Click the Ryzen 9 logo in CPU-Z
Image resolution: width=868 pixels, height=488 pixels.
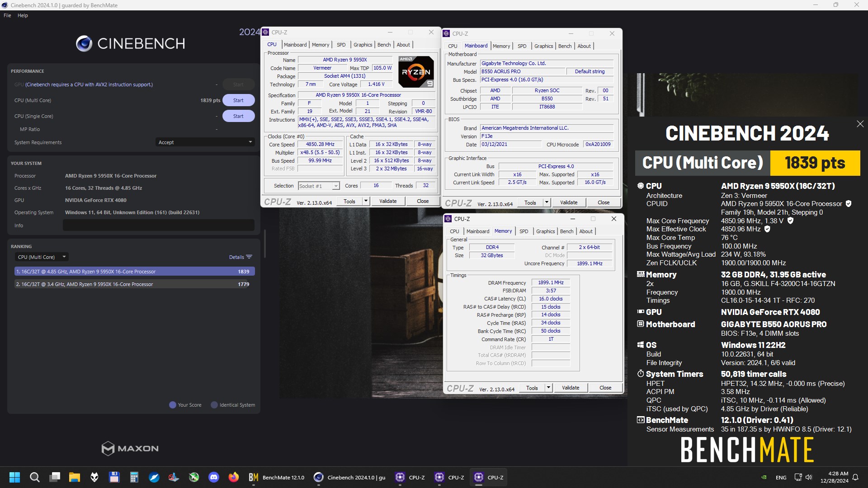tap(416, 72)
